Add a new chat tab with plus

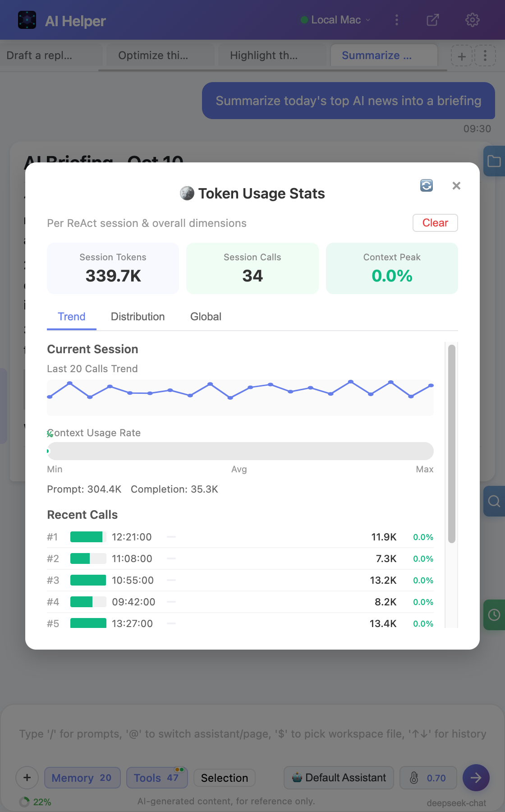pyautogui.click(x=462, y=56)
